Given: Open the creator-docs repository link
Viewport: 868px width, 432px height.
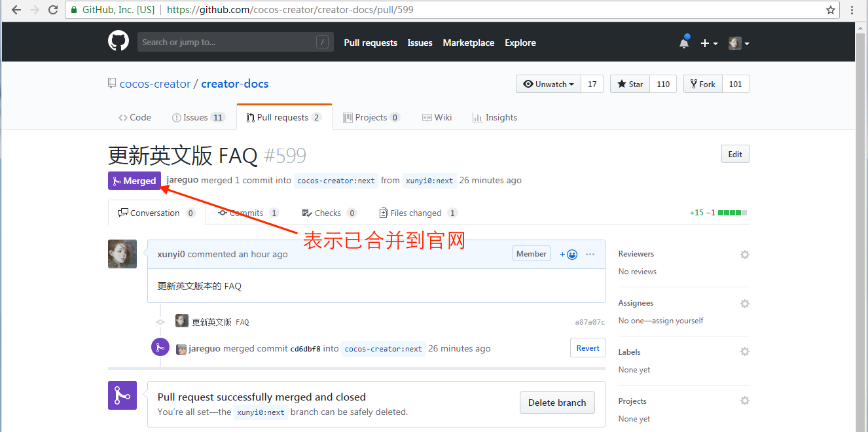Looking at the screenshot, I should tap(235, 84).
